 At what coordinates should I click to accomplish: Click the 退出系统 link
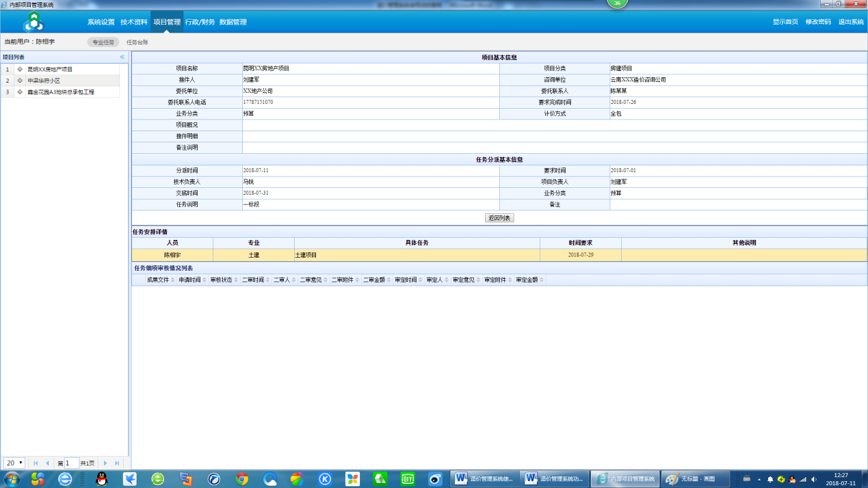tap(851, 22)
